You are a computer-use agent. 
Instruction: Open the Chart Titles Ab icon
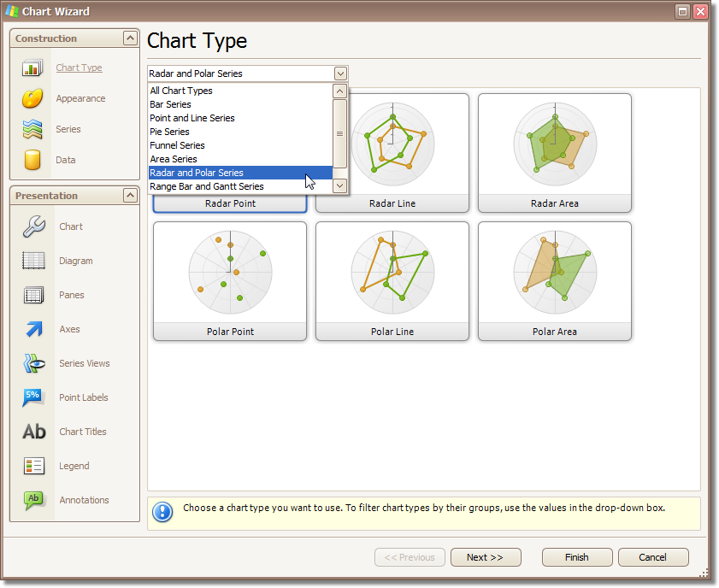pos(33,432)
